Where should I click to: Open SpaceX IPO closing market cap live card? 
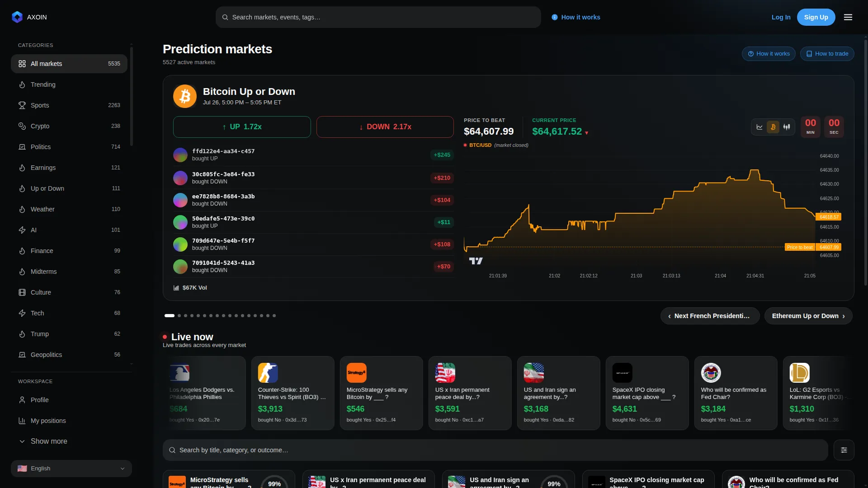point(647,393)
